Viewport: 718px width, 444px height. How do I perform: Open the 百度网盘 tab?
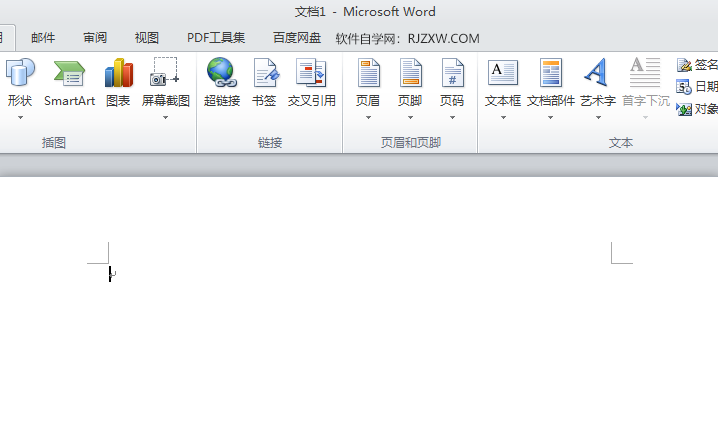[297, 38]
